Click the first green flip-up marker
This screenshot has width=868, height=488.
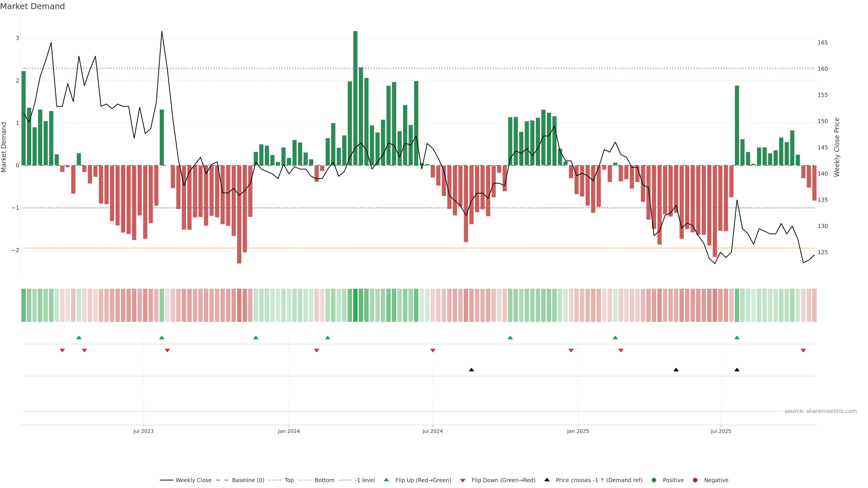pyautogui.click(x=79, y=338)
